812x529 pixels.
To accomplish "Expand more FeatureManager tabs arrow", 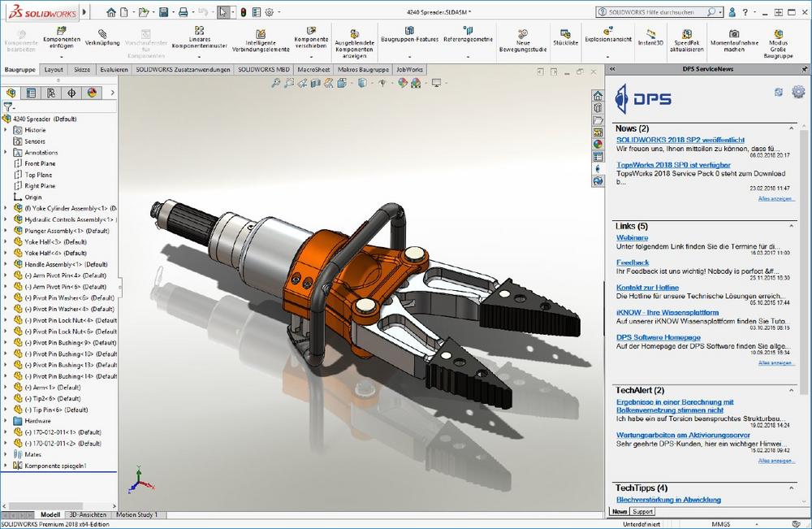I will (x=112, y=93).
